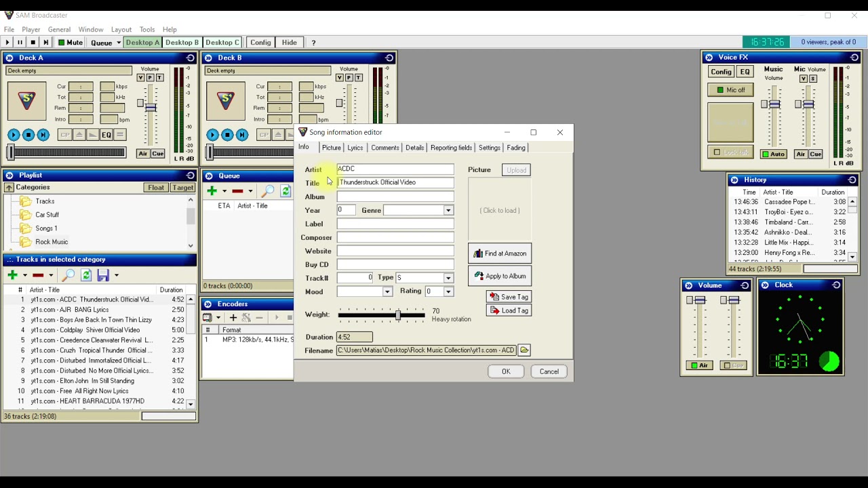Click red remove icon in Tracks panel

[x=38, y=275]
